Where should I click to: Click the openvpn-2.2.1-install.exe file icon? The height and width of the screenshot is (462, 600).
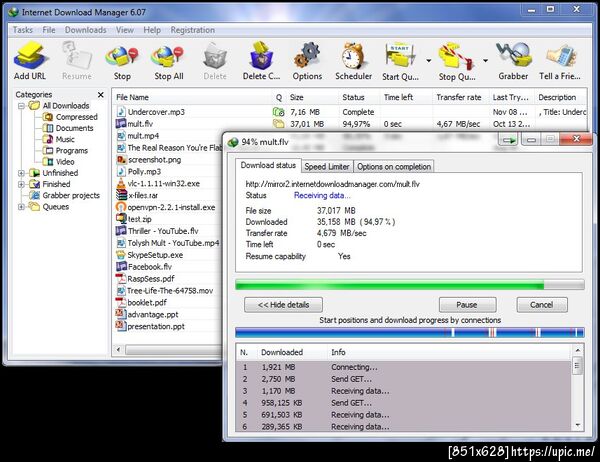pos(121,207)
